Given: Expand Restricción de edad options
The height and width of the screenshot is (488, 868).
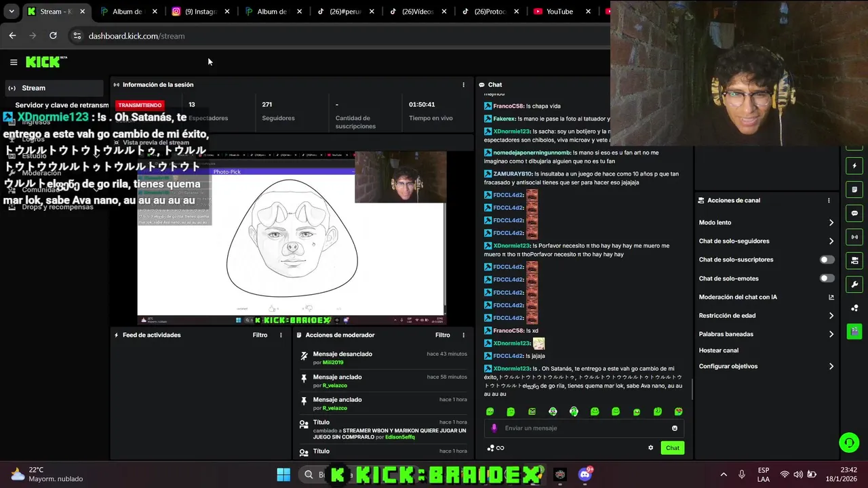Looking at the screenshot, I should pos(831,316).
